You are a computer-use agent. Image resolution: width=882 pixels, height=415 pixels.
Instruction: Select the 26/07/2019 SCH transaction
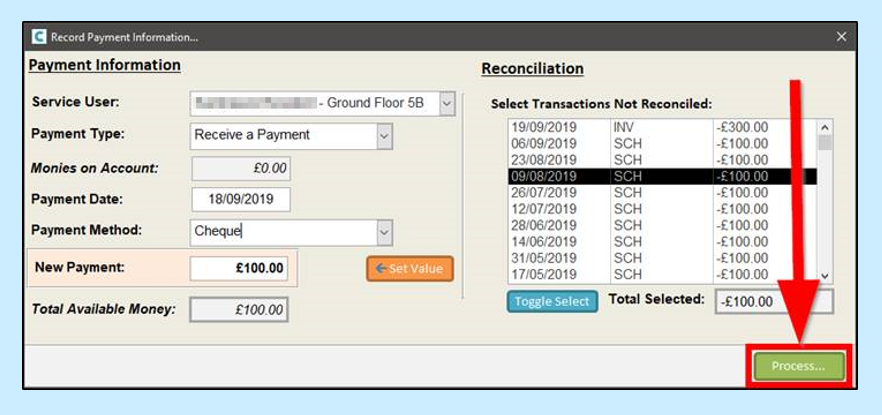[662, 193]
